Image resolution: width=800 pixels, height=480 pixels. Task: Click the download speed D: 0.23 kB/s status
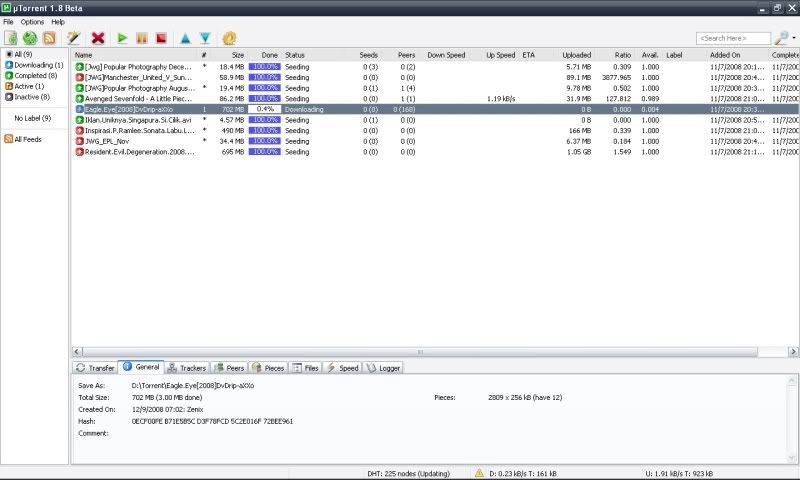point(523,473)
